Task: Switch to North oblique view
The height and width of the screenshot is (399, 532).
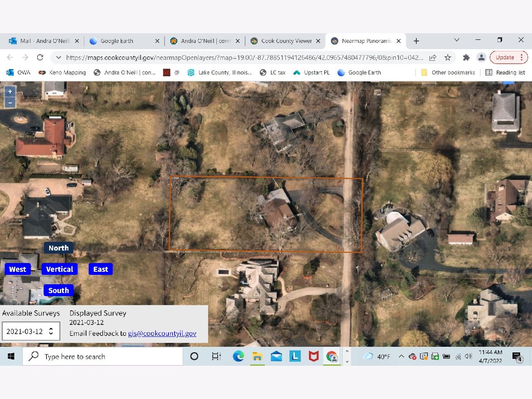Action: (x=59, y=248)
